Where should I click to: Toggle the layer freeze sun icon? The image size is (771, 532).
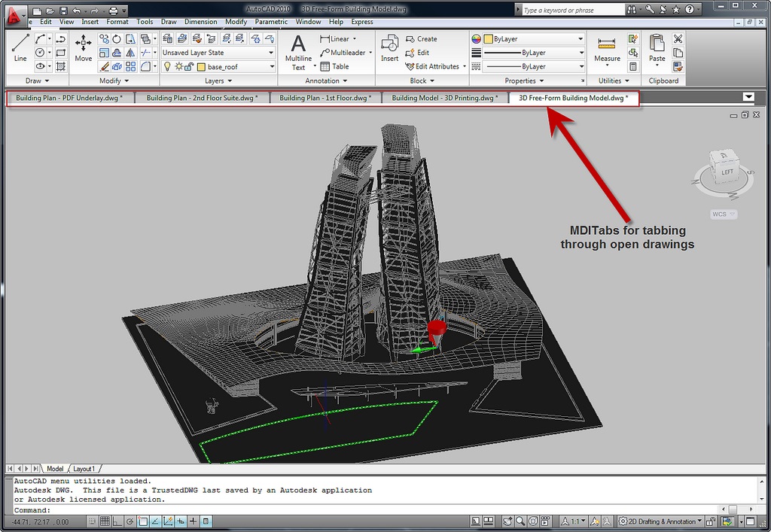tap(179, 66)
